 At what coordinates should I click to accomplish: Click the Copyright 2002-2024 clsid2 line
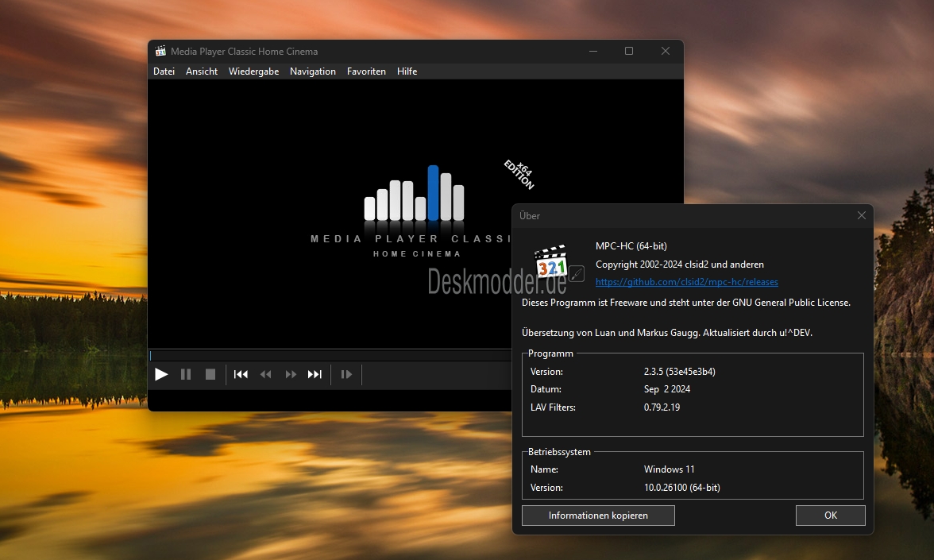click(x=680, y=265)
